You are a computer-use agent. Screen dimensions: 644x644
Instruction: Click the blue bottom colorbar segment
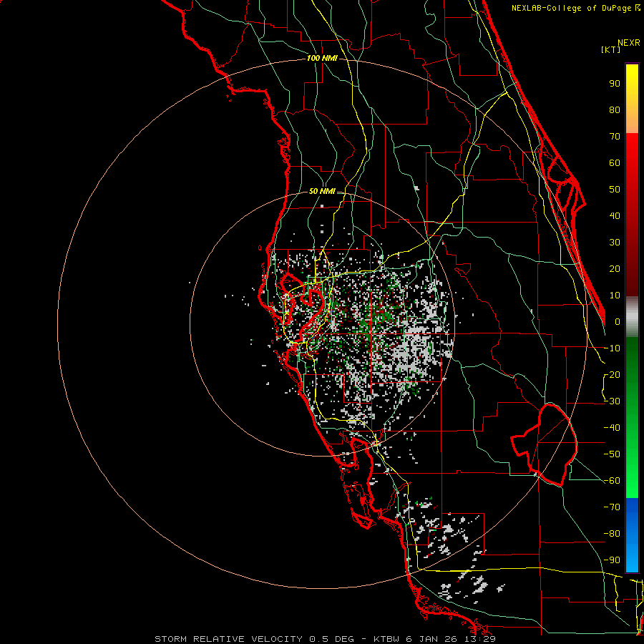pyautogui.click(x=632, y=535)
